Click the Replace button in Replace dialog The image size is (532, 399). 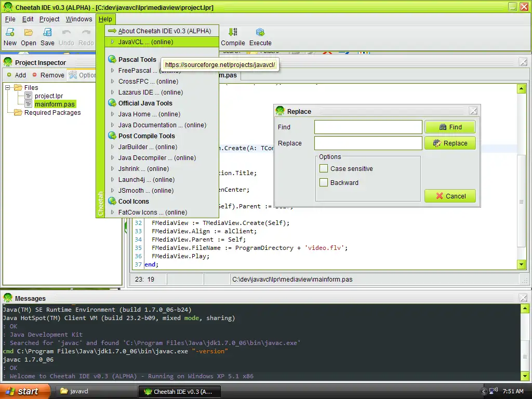tap(450, 143)
